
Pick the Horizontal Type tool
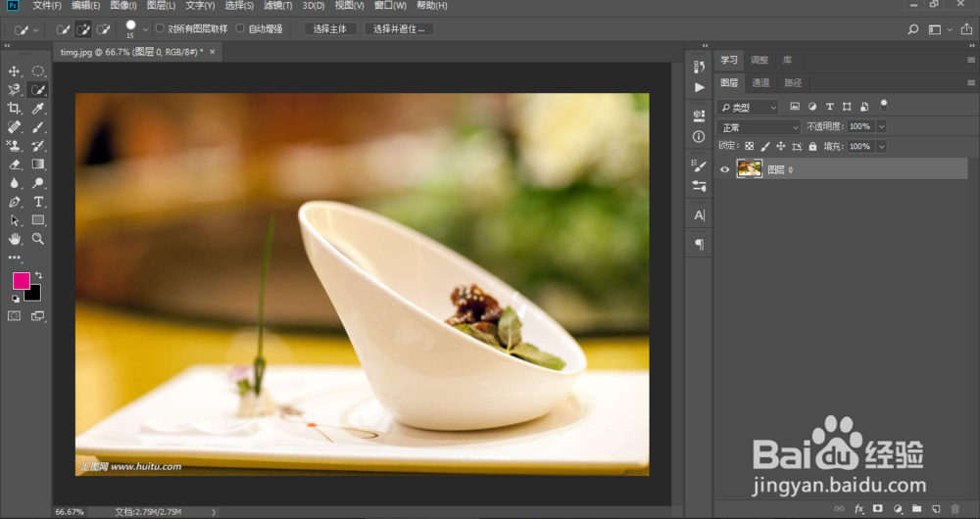pyautogui.click(x=38, y=201)
